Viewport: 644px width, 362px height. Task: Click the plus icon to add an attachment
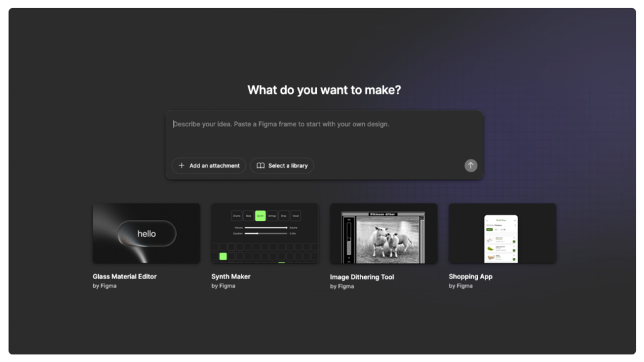coord(182,166)
